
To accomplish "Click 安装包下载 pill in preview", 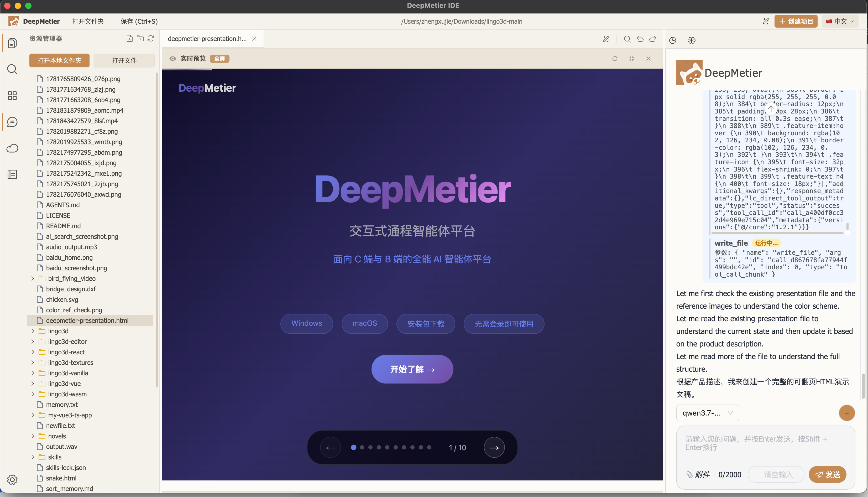I will tap(426, 324).
